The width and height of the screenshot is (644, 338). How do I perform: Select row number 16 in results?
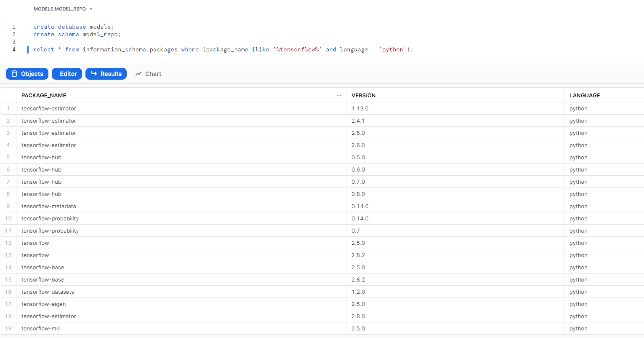8,292
